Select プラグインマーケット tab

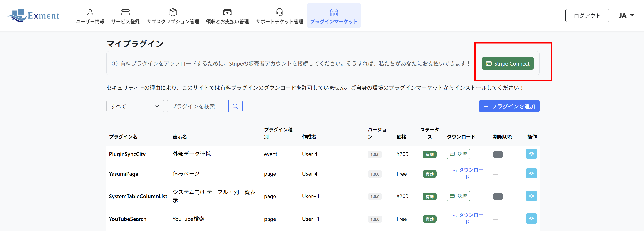click(334, 15)
